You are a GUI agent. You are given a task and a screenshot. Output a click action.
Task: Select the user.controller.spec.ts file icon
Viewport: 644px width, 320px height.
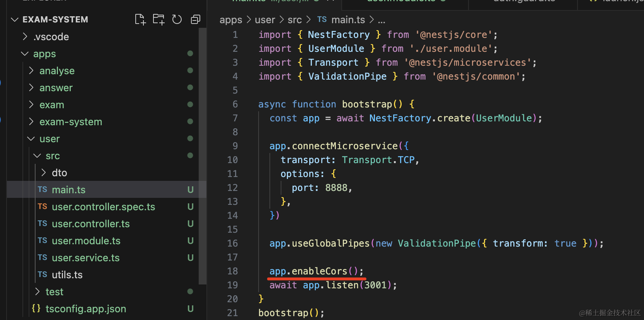coord(43,206)
